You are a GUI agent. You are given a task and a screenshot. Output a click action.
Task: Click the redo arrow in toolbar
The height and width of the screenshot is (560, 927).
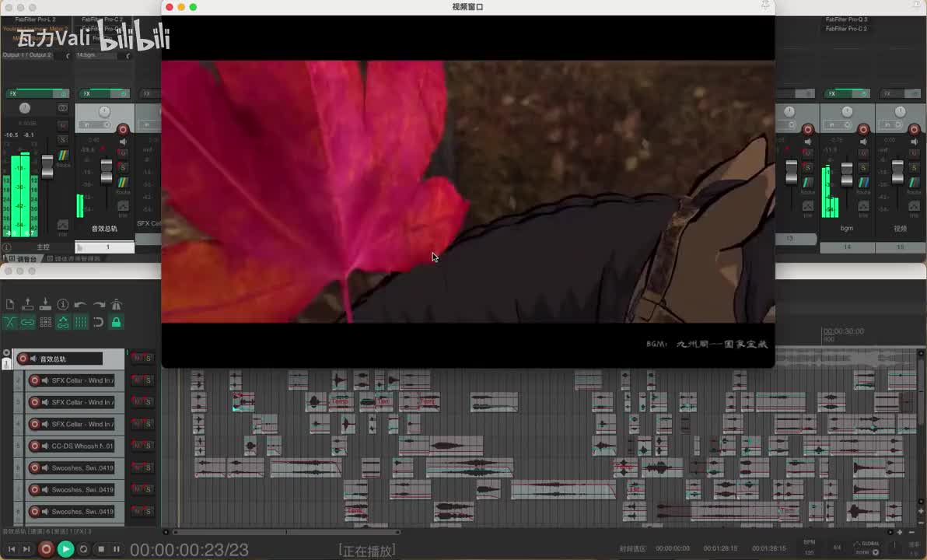(x=99, y=305)
